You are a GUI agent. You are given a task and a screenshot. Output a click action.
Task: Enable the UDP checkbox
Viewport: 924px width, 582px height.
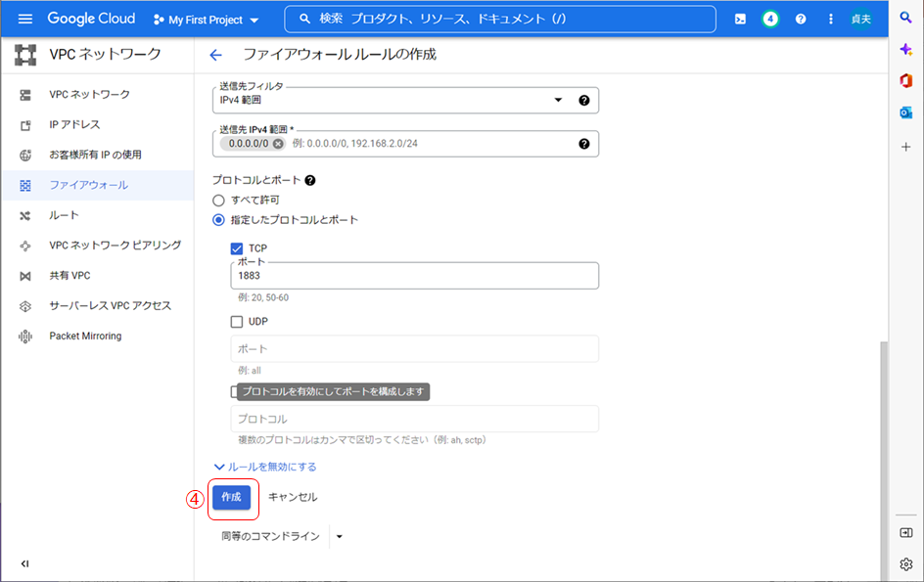(237, 322)
